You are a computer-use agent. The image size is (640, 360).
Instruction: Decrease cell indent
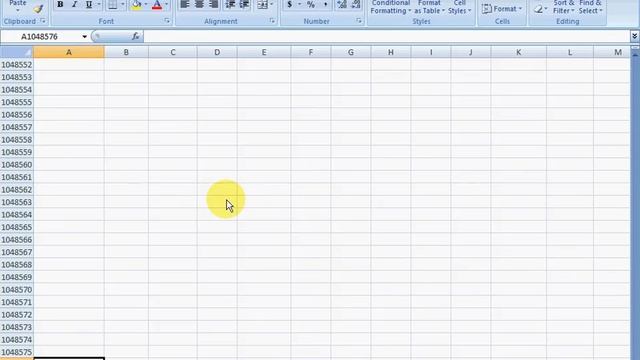(x=230, y=4)
